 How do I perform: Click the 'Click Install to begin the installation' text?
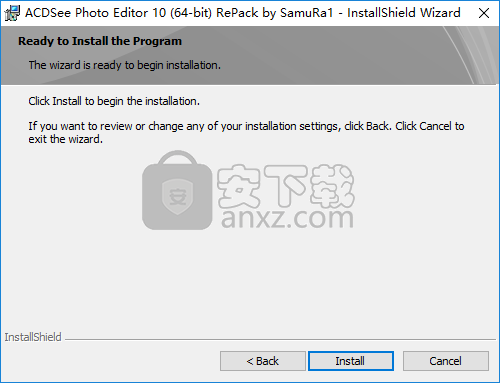click(114, 101)
